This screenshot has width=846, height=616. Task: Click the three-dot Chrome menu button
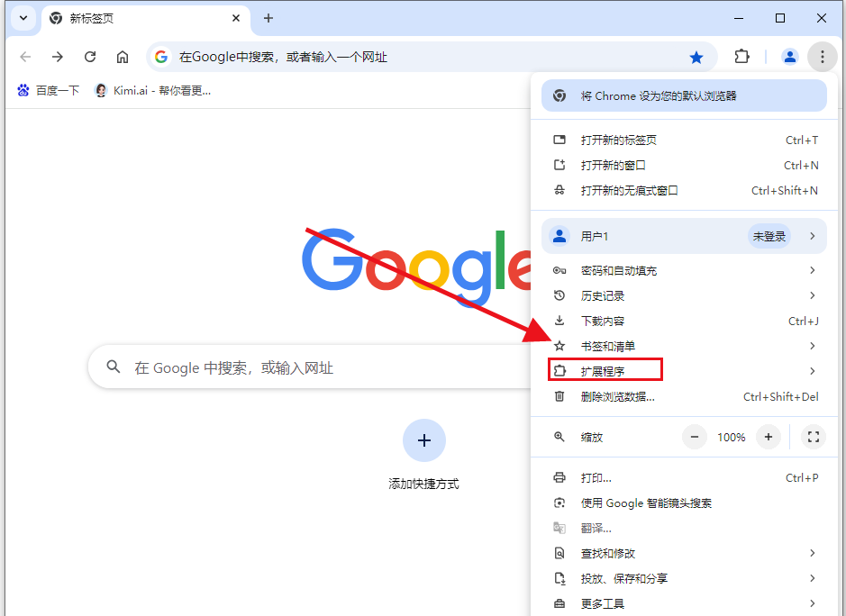(823, 57)
